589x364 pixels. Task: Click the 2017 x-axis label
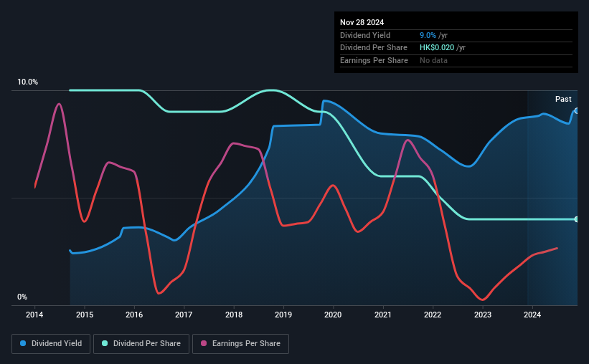tap(184, 315)
